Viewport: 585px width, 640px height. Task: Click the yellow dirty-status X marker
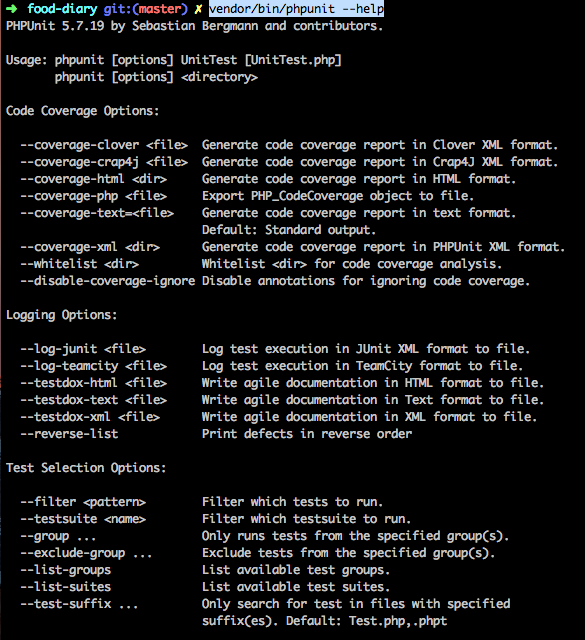coord(198,9)
